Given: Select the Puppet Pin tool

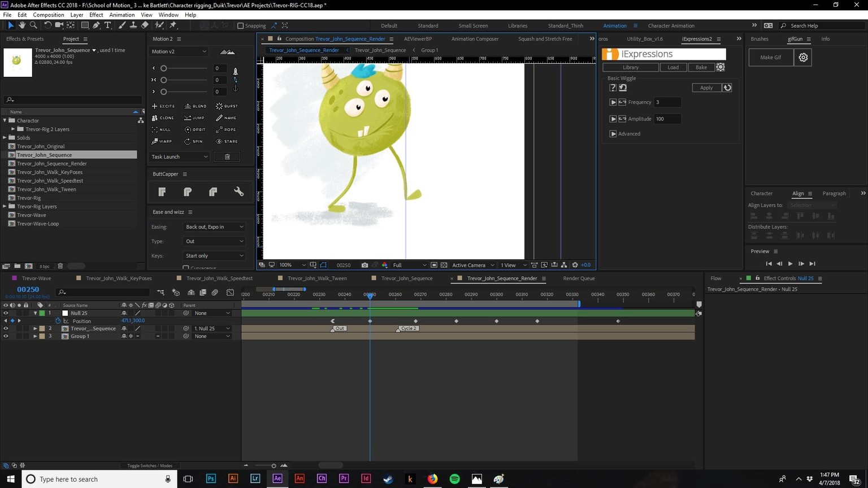Looking at the screenshot, I should (x=173, y=25).
